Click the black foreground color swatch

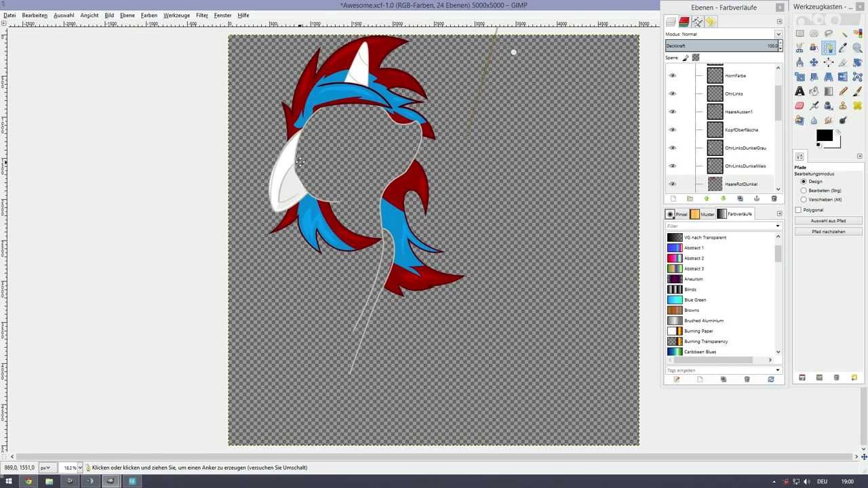click(x=824, y=136)
